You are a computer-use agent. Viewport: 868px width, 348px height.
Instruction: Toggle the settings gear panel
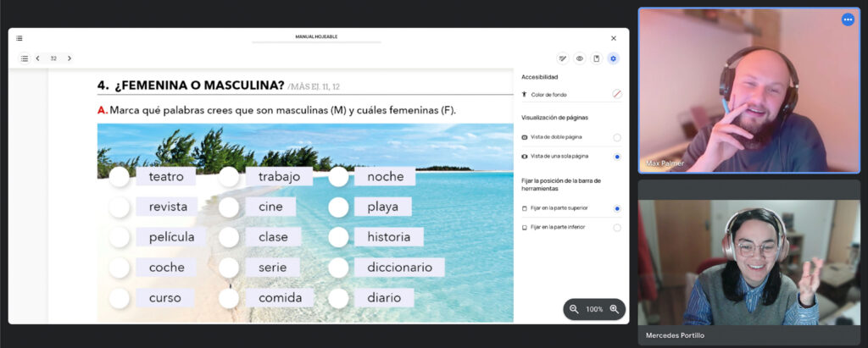[613, 58]
